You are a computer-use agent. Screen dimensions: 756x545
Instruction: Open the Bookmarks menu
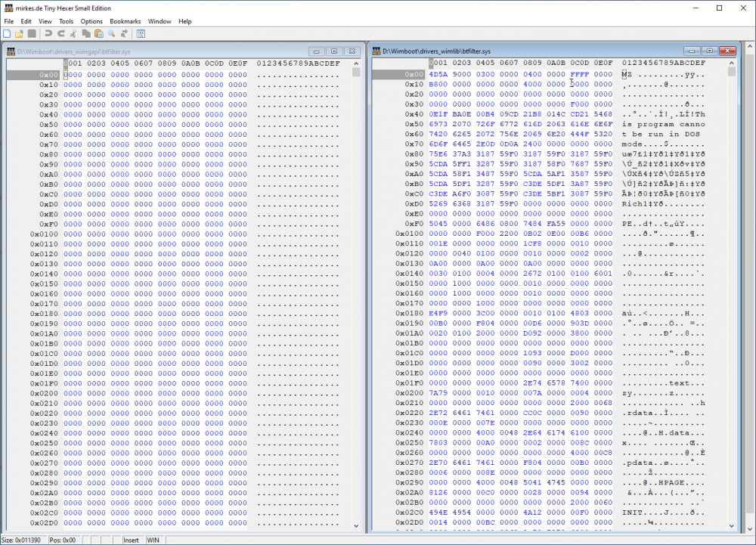[x=125, y=21]
